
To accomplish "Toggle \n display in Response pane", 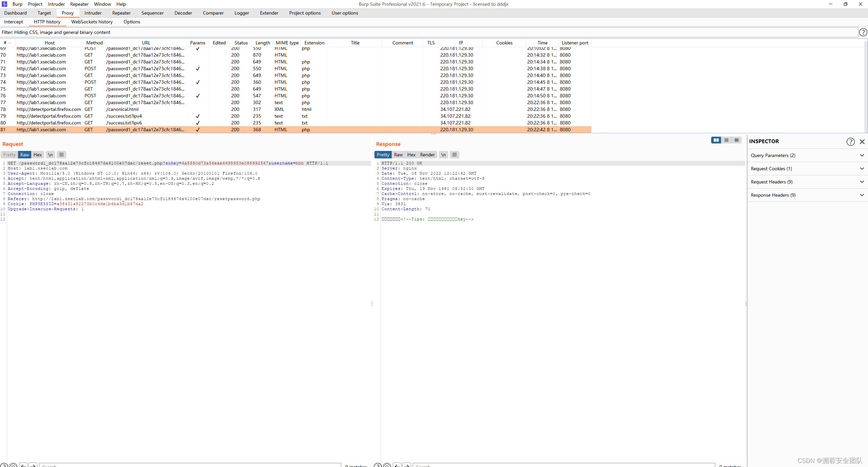I will click(443, 155).
